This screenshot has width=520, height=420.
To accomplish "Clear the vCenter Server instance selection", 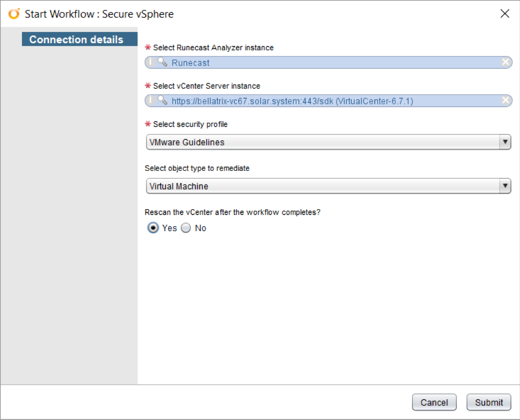I will 506,100.
